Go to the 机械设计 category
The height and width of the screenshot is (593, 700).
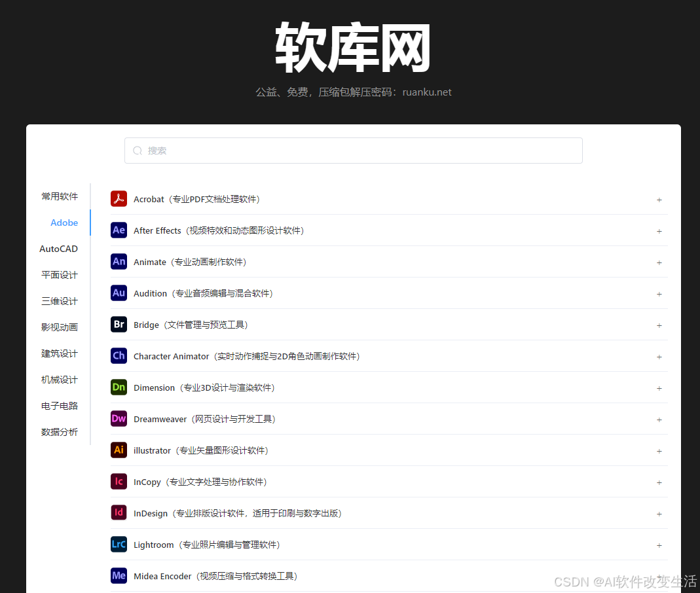pos(60,380)
